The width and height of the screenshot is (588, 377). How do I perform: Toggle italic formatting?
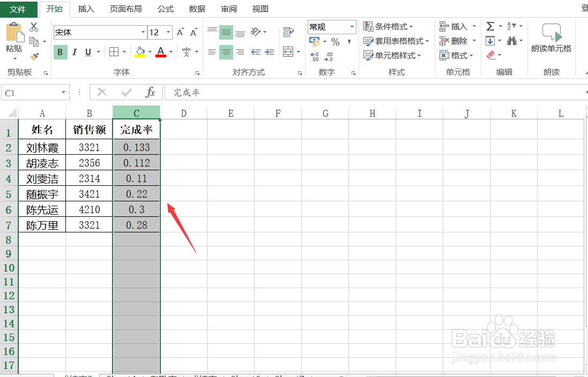tap(75, 52)
